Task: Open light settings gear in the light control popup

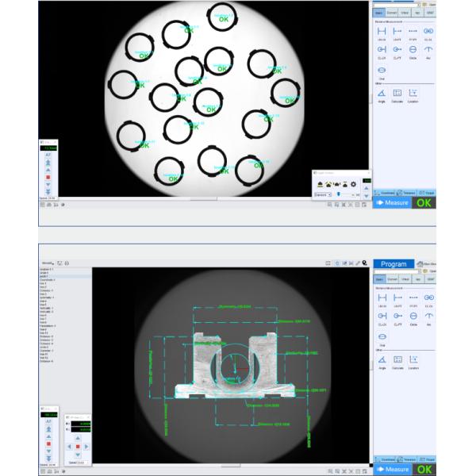Action: pyautogui.click(x=353, y=184)
